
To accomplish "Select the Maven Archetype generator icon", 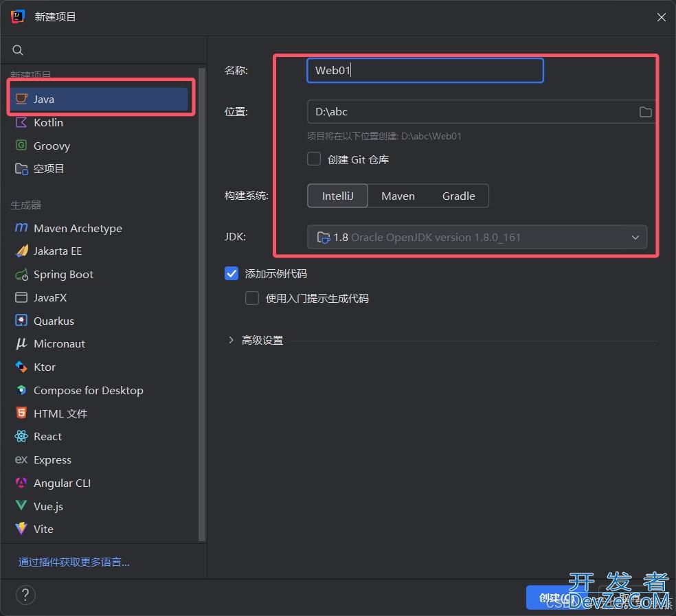I will [21, 228].
